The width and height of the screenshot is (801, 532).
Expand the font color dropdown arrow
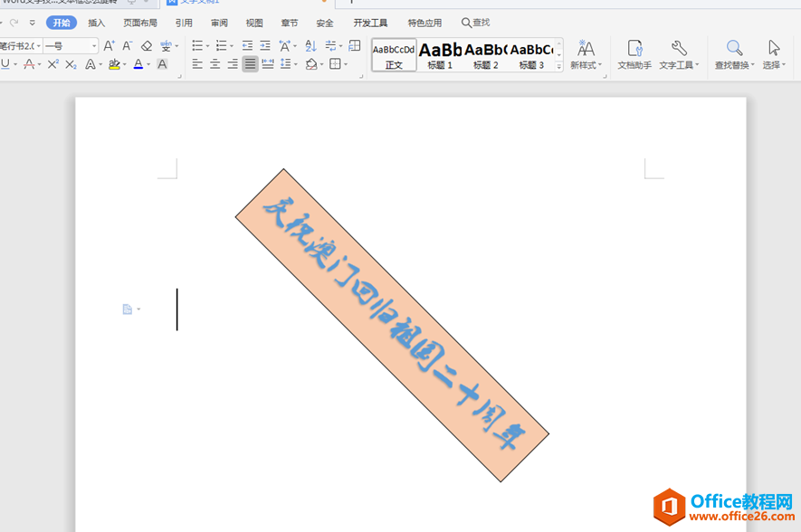tap(148, 64)
